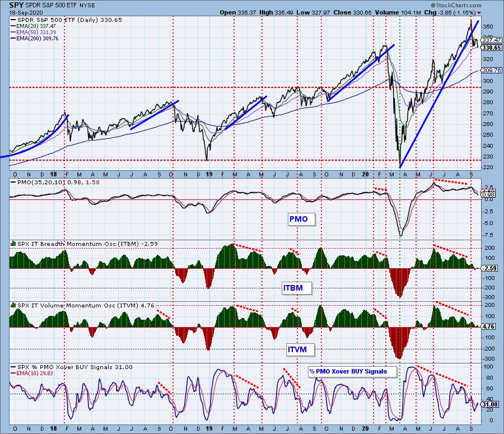
Task: Click the -5.0 PMO axis label
Action: 488,223
